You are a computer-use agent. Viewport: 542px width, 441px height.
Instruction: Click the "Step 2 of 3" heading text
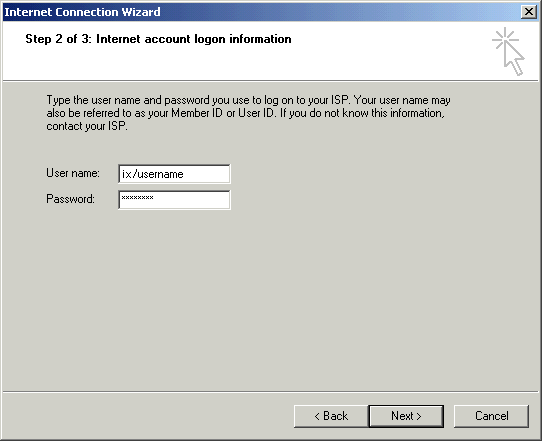point(58,39)
